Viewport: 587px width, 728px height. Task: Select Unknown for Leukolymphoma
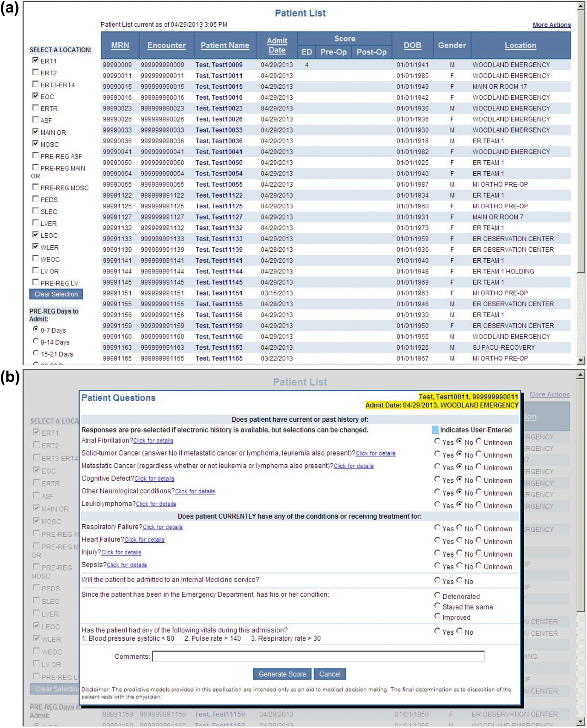(x=479, y=505)
